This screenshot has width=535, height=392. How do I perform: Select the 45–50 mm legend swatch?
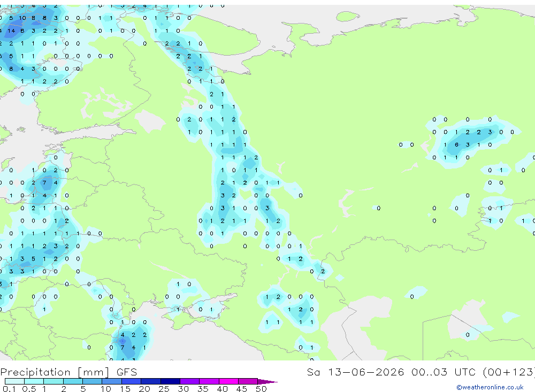click(x=248, y=381)
